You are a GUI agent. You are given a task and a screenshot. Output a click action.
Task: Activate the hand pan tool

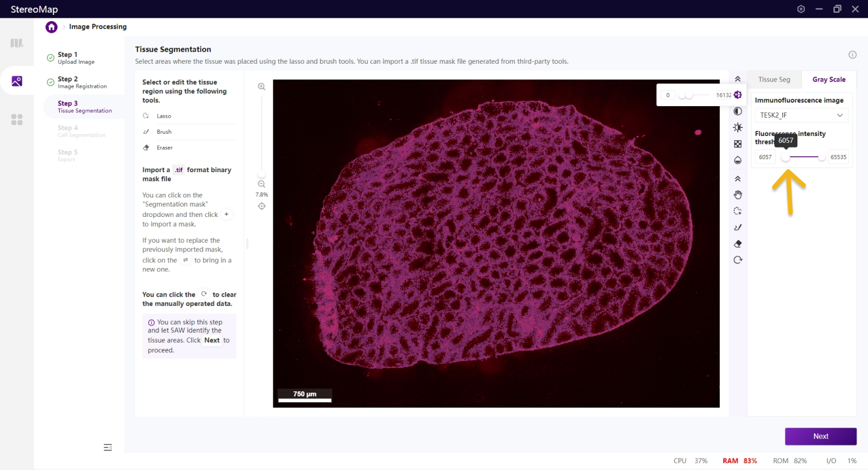point(738,195)
